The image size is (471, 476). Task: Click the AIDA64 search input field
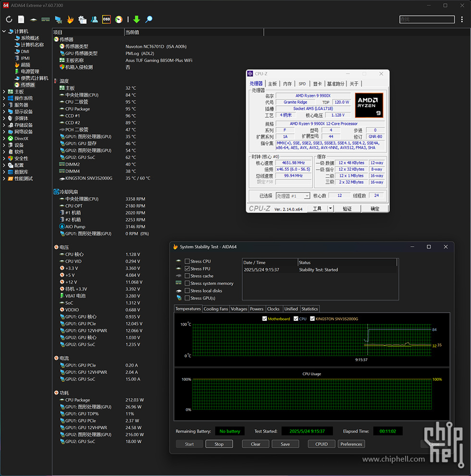coord(427,19)
